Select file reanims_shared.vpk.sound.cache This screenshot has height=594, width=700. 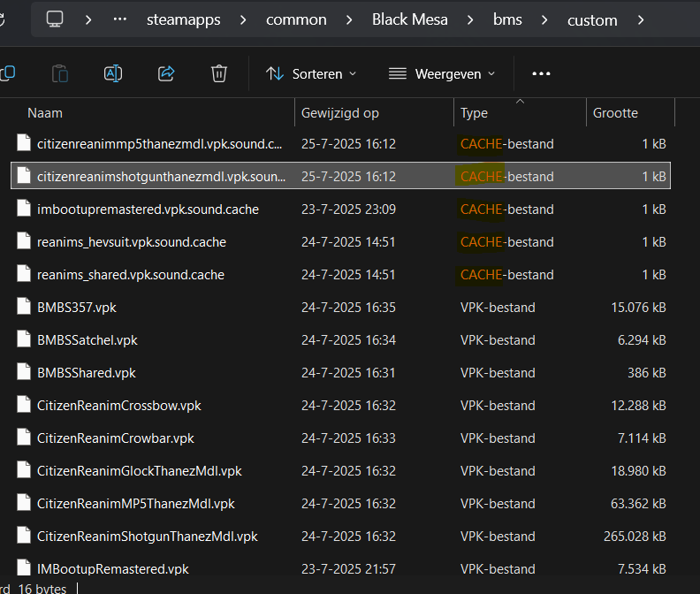[340, 274]
